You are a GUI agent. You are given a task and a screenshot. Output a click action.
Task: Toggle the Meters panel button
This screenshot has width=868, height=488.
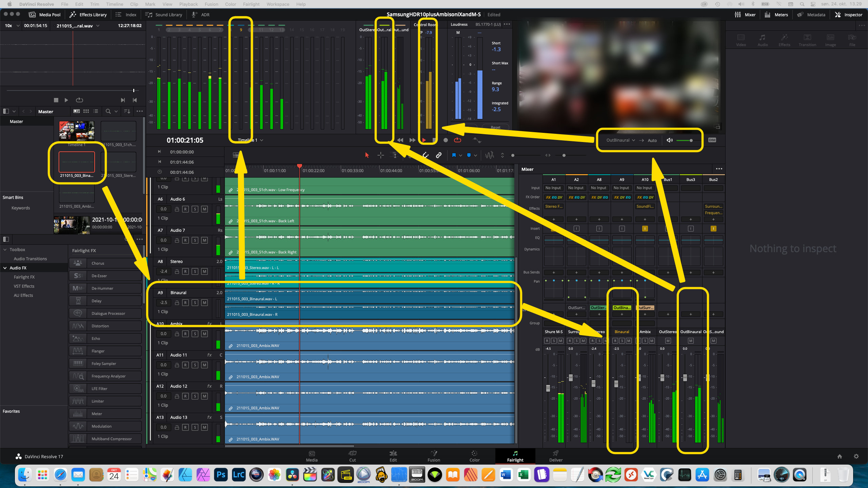(x=776, y=15)
